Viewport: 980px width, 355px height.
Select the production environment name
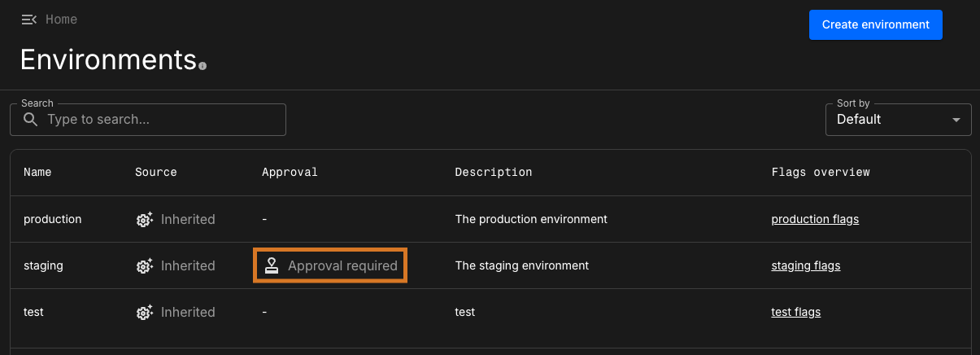[x=53, y=219]
